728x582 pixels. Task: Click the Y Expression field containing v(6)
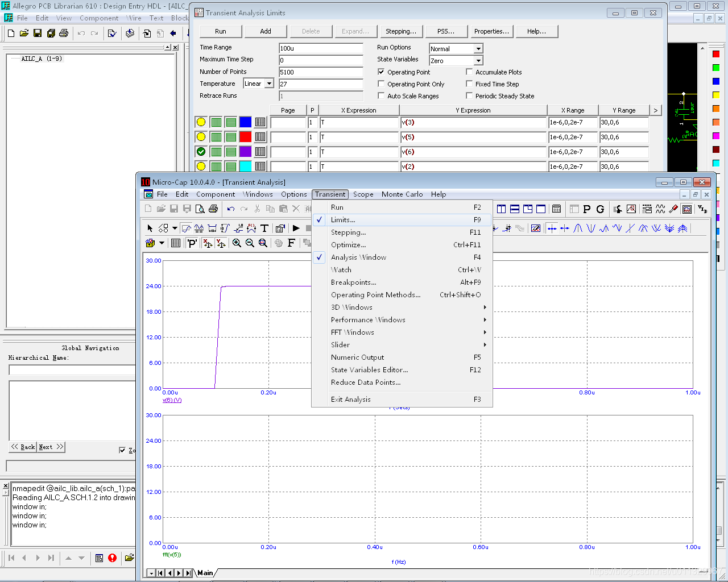473,152
